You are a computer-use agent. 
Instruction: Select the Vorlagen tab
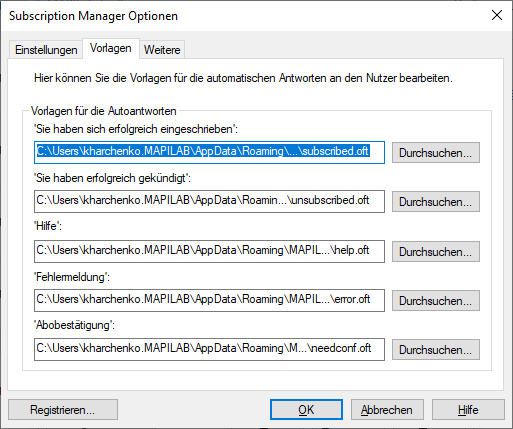pos(111,48)
